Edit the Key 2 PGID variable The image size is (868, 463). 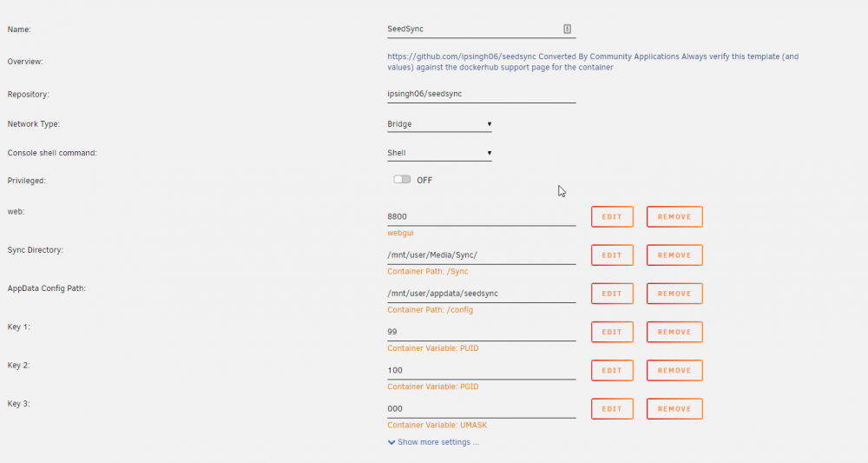pyautogui.click(x=612, y=371)
